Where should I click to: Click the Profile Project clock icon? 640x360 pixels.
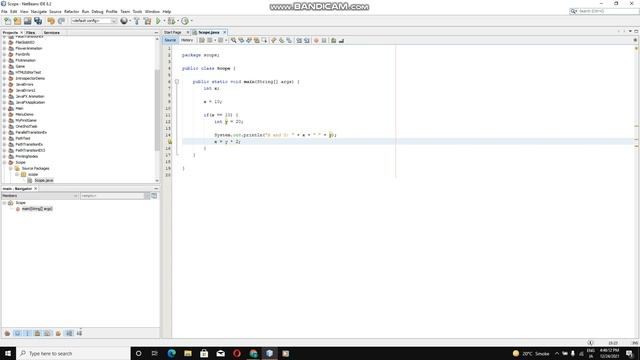[185, 21]
